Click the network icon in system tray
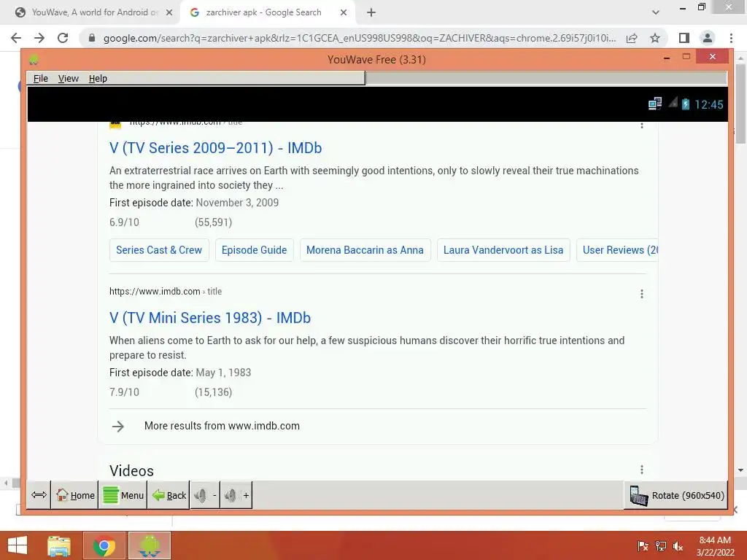The height and width of the screenshot is (560, 747). point(660,546)
